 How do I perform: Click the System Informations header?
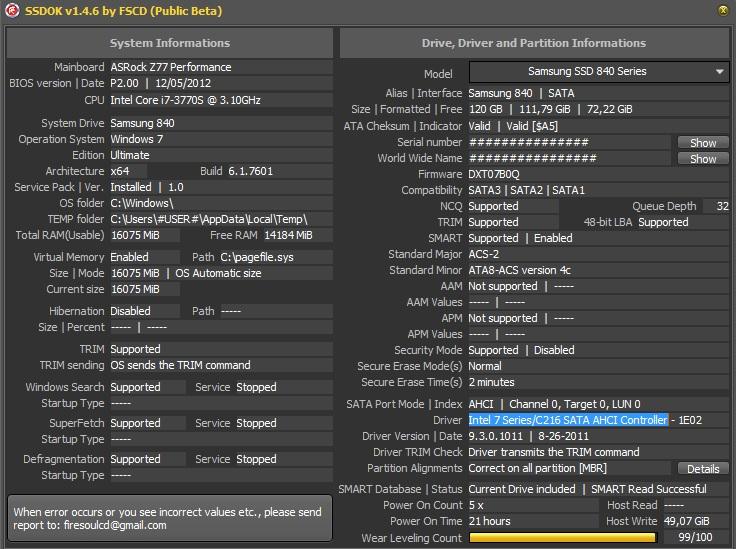(169, 43)
